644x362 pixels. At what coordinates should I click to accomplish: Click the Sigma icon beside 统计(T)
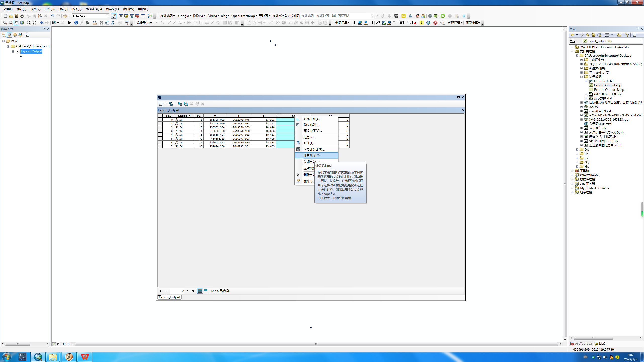point(298,143)
